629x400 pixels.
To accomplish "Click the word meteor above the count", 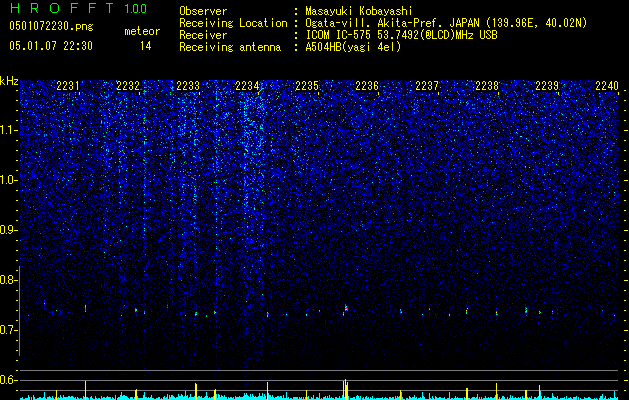I will click(x=142, y=31).
